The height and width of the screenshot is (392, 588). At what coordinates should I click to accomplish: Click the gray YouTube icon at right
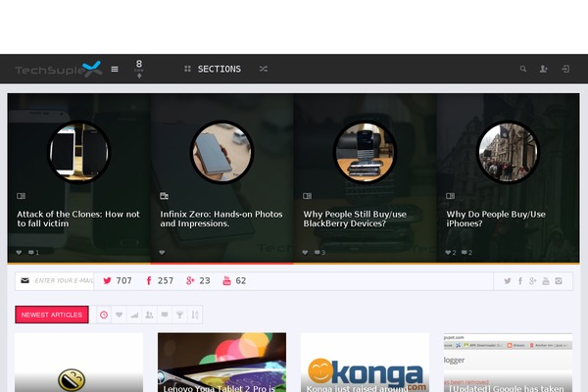pos(546,281)
